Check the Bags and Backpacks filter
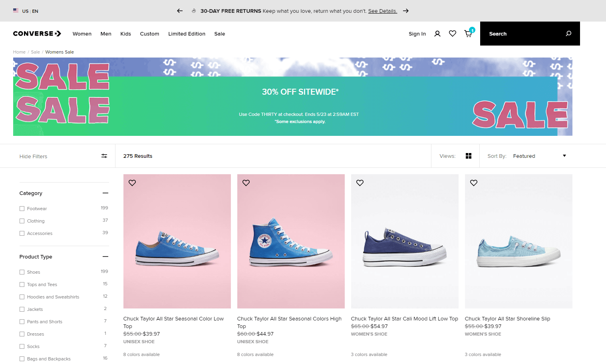 click(22, 359)
